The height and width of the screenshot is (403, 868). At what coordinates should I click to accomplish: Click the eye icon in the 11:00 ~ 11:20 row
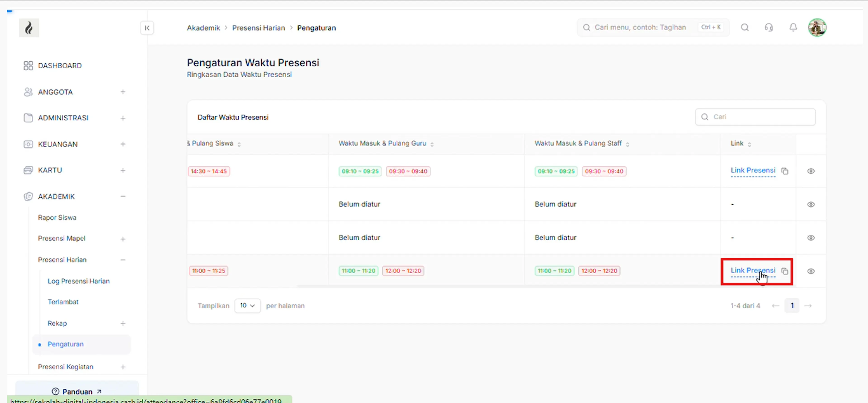click(811, 271)
